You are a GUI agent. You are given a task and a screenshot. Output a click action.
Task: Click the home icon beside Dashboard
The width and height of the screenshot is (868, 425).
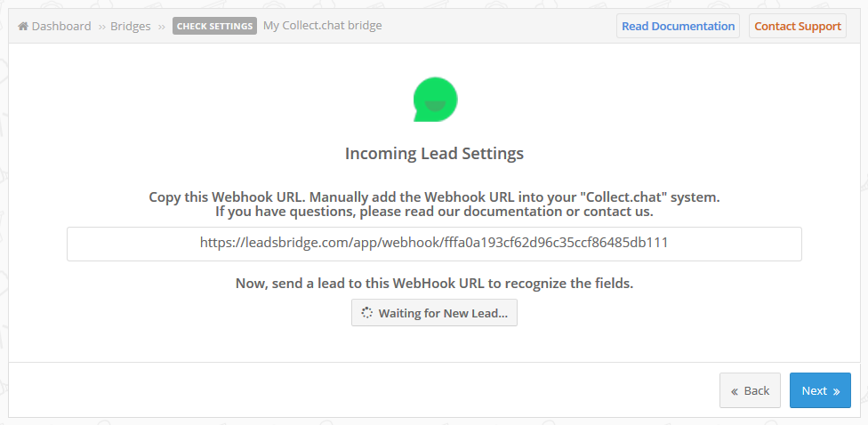(x=23, y=26)
